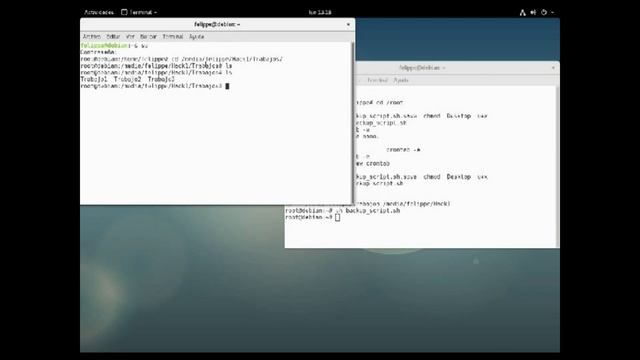Click the back terminal empty prompt cursor

tap(338, 218)
